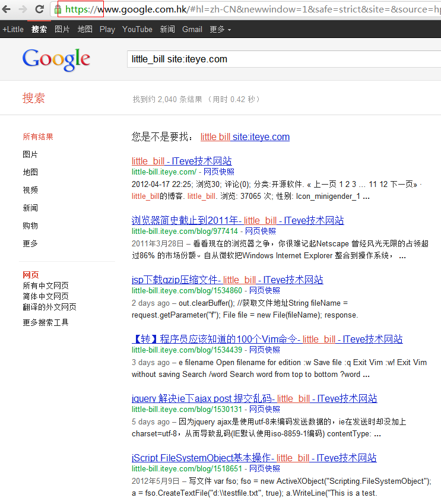Open result '程序员应该知道的100个Vim命令'
This screenshot has height=504, width=441.
(x=267, y=339)
